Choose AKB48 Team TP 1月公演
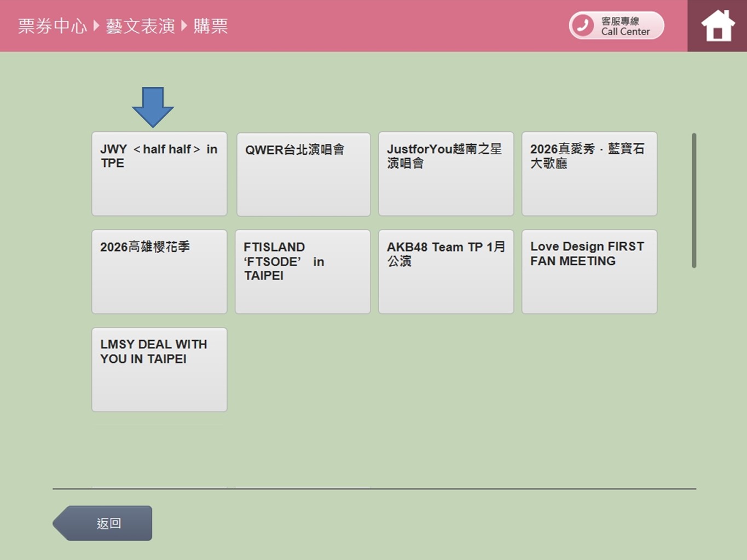 446,272
